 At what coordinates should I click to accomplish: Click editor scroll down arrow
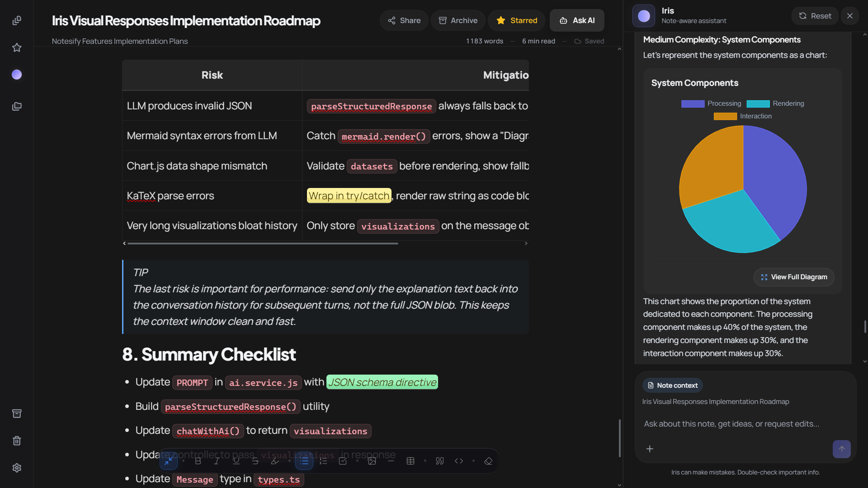pyautogui.click(x=619, y=485)
